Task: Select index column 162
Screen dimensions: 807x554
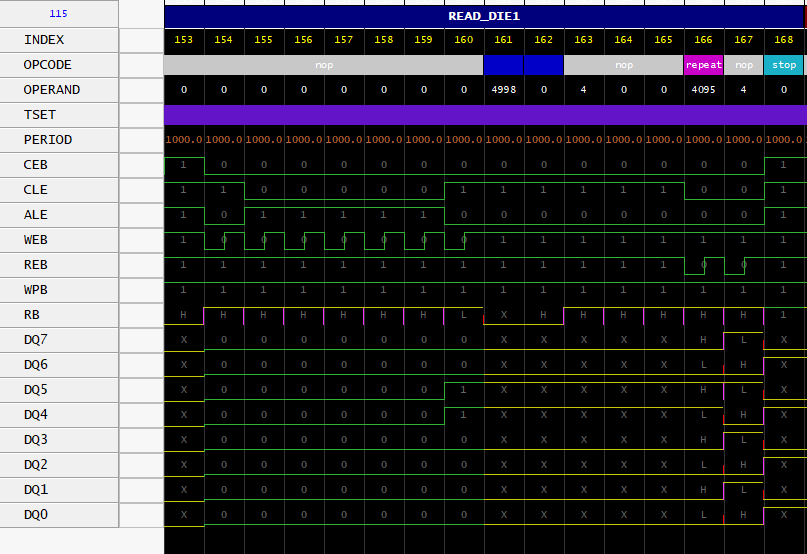Action: (543, 40)
